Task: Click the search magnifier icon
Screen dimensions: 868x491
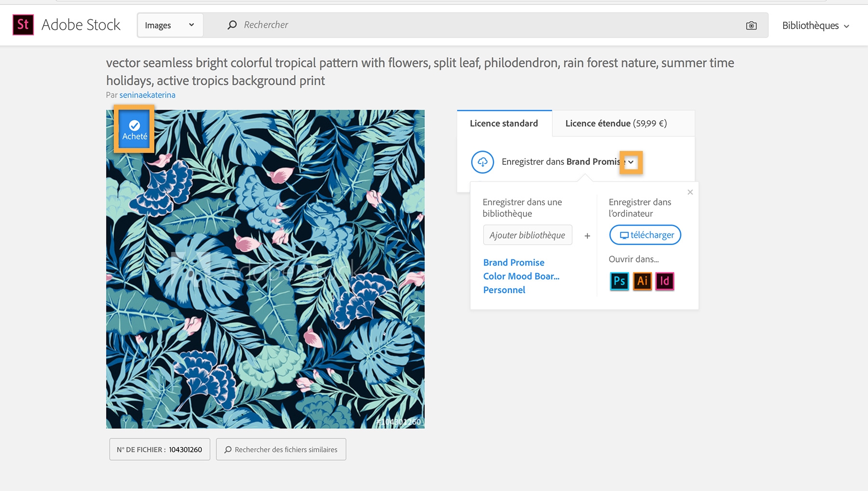Action: tap(232, 25)
